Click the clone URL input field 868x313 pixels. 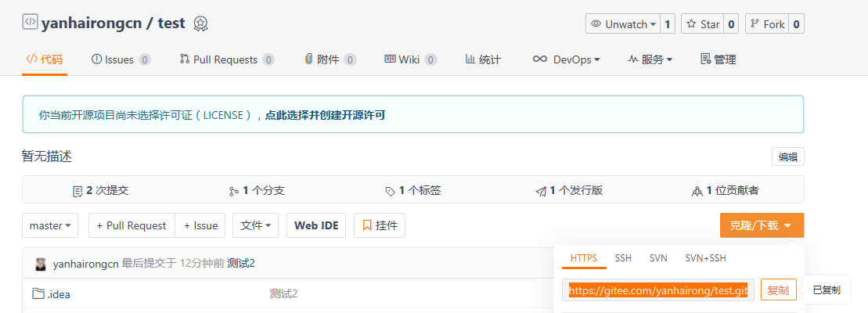[658, 290]
